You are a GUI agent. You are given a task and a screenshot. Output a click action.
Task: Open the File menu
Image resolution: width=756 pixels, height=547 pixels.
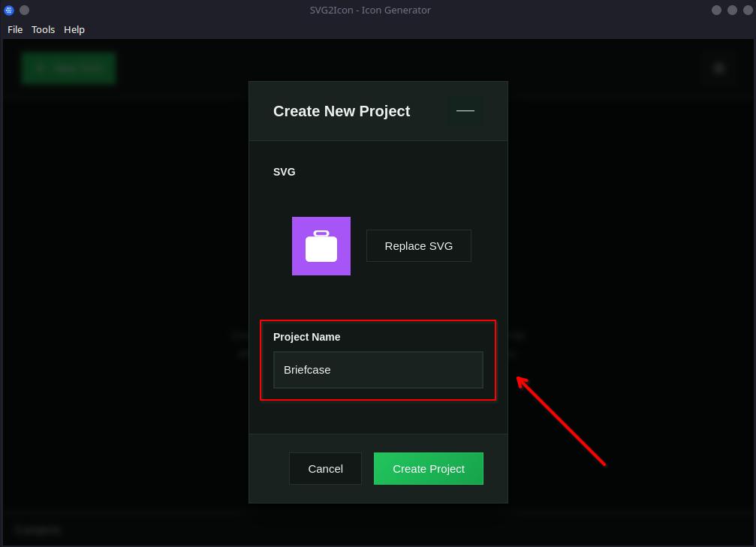coord(15,29)
